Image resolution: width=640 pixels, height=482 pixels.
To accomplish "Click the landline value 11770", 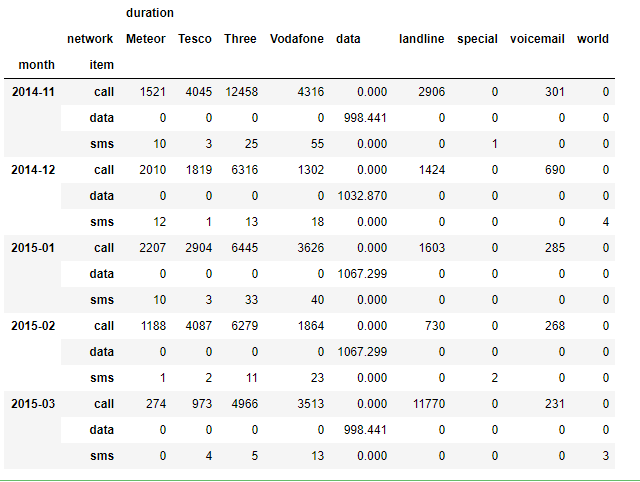I will click(x=425, y=404).
